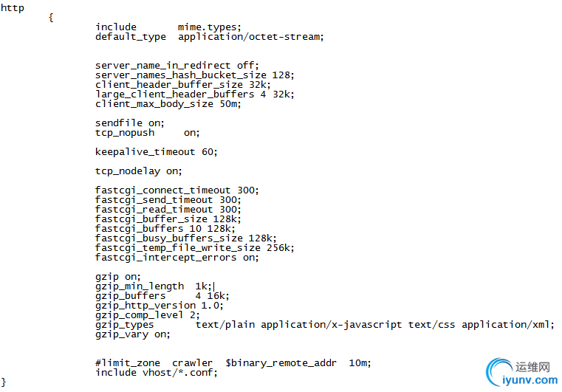562x392 pixels.
Task: Click the fastcgi_connect_timeout 300 line
Action: pos(177,190)
